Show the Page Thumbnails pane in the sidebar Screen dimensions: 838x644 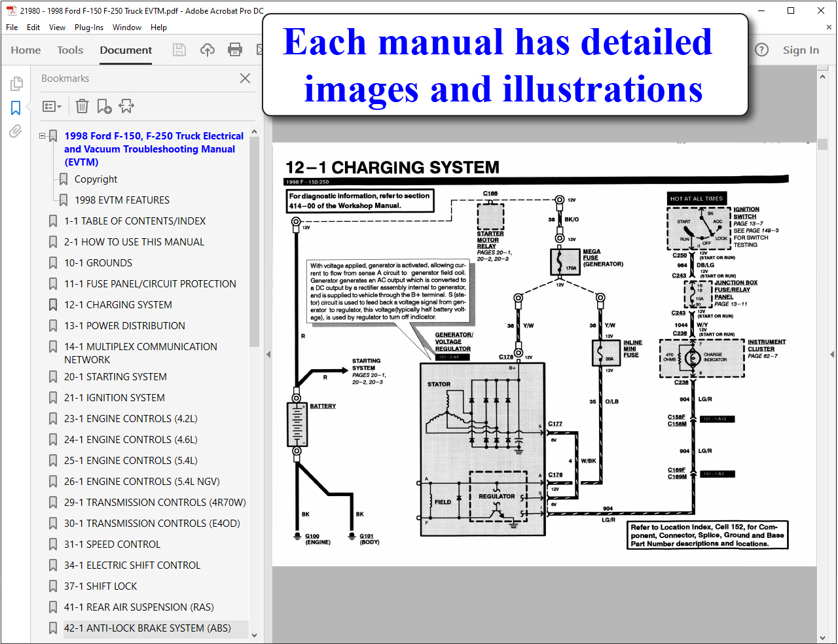point(16,84)
